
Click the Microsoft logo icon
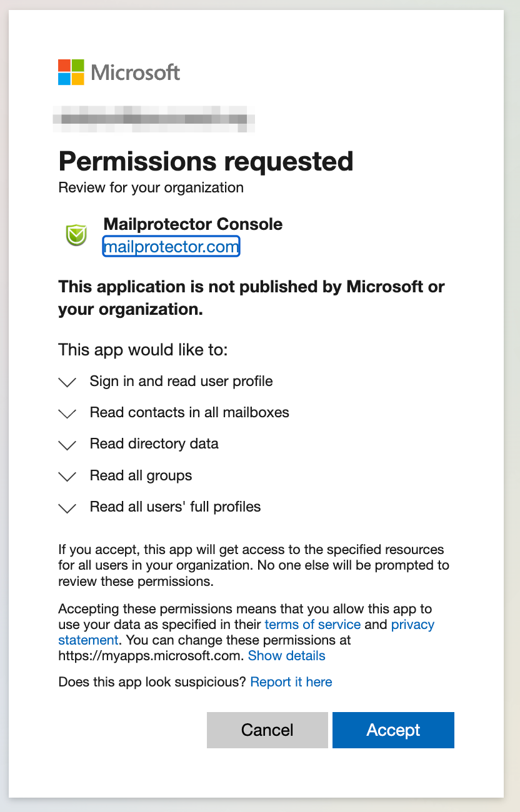click(x=71, y=72)
